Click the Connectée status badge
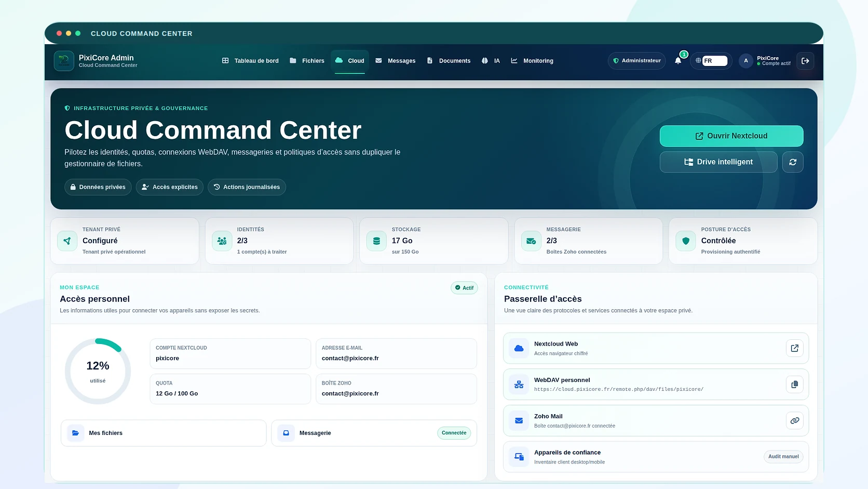The height and width of the screenshot is (489, 868). tap(454, 433)
